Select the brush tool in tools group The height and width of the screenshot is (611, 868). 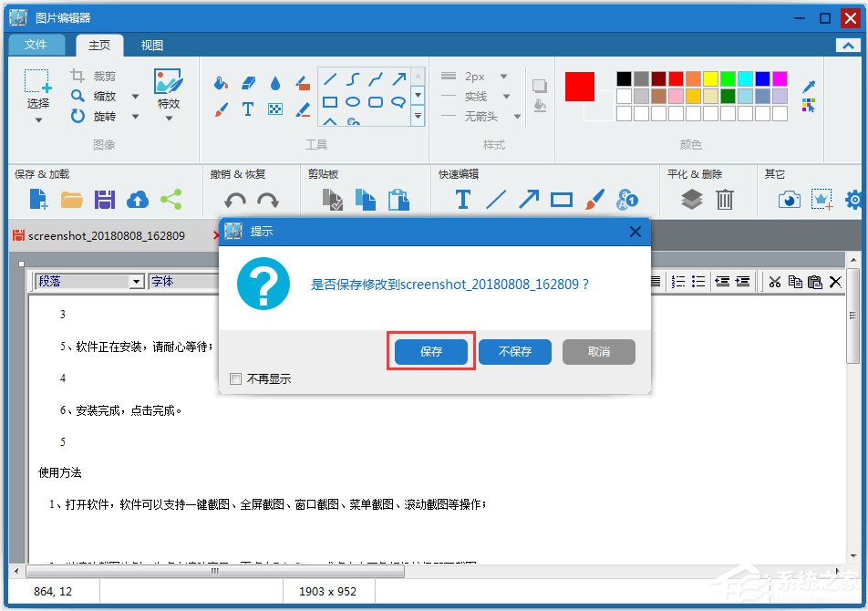221,109
